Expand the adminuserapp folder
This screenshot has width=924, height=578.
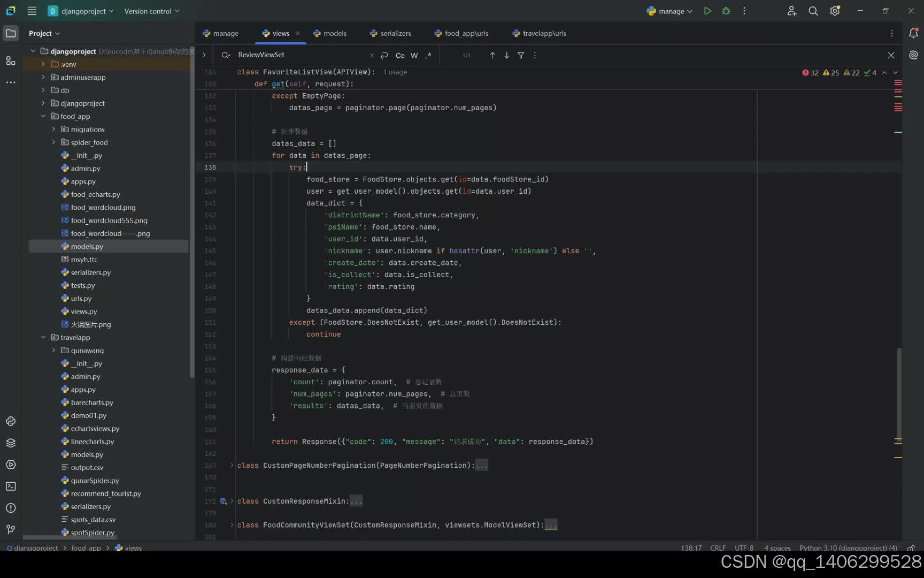point(43,77)
